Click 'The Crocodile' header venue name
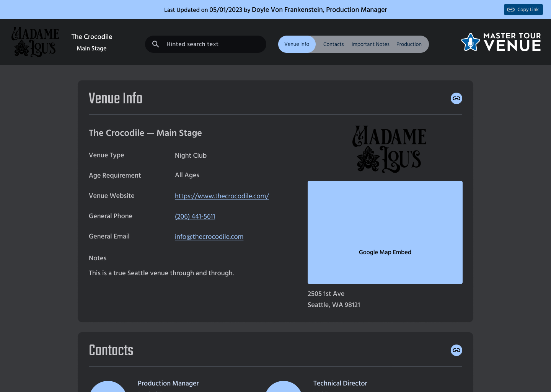This screenshot has height=392, width=551. [x=92, y=37]
